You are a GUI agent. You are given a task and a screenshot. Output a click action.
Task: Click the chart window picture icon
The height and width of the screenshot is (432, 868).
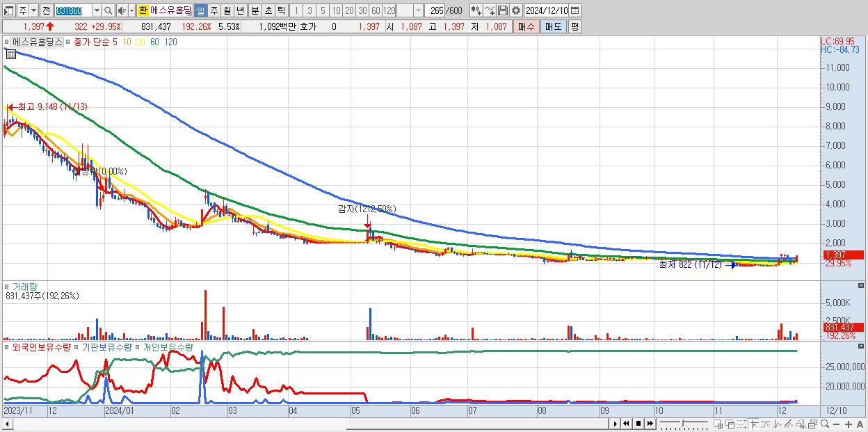[812, 424]
